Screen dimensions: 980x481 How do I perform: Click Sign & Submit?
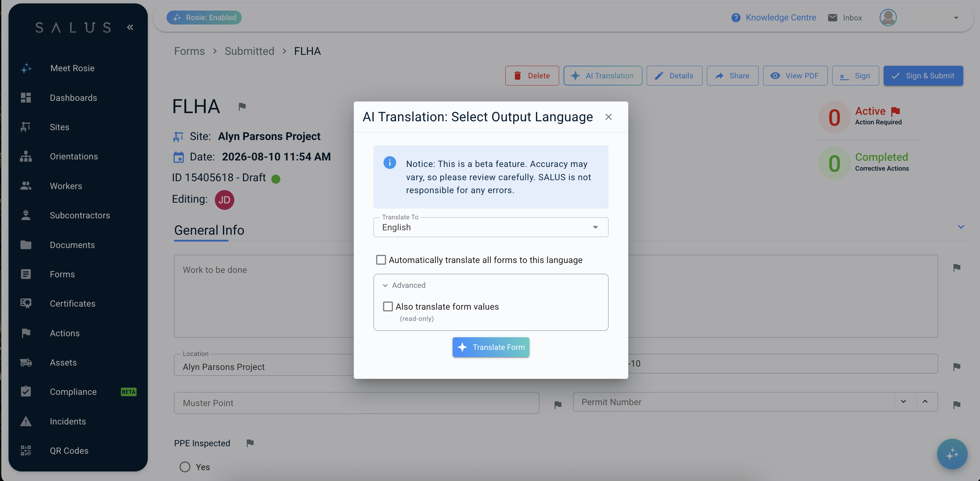pyautogui.click(x=923, y=76)
